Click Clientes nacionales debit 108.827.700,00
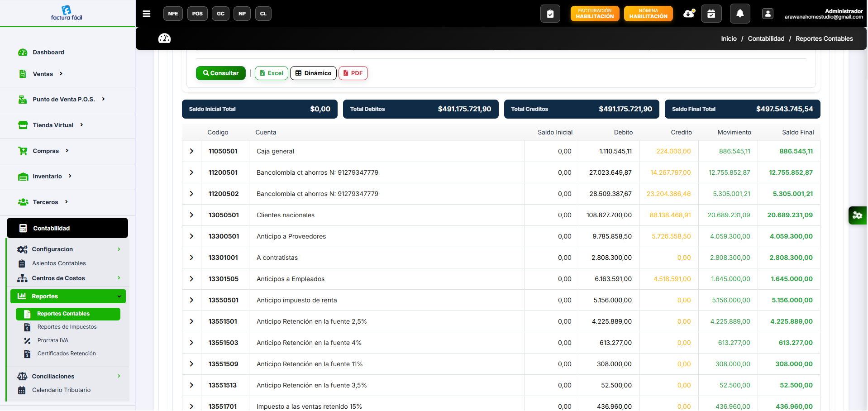The image size is (868, 411). [609, 215]
